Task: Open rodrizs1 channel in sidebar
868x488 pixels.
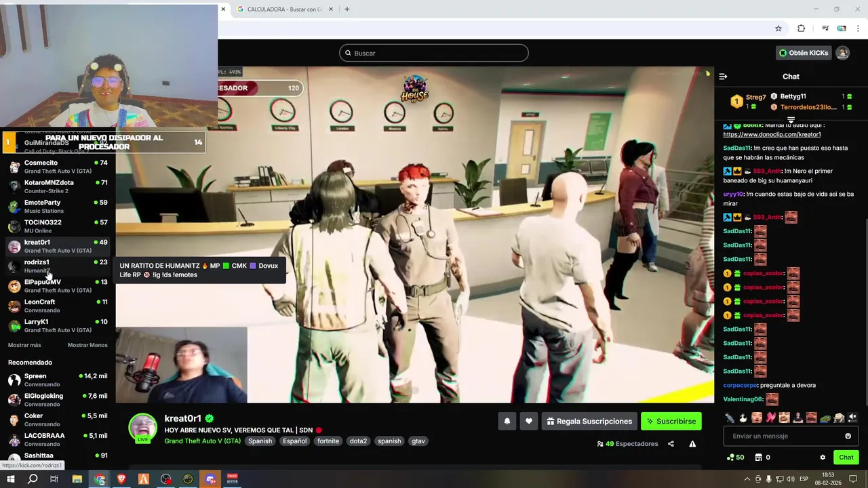Action: (x=58, y=266)
